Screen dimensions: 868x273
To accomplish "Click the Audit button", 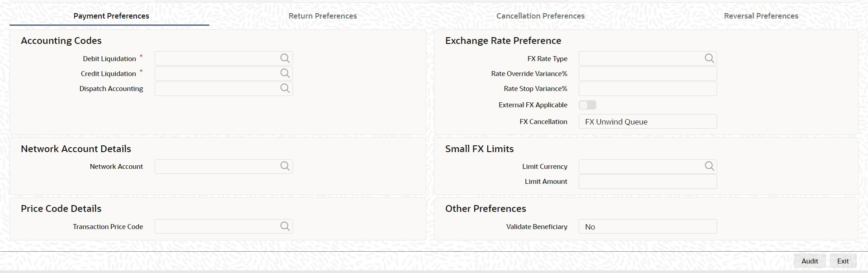I will tap(809, 261).
